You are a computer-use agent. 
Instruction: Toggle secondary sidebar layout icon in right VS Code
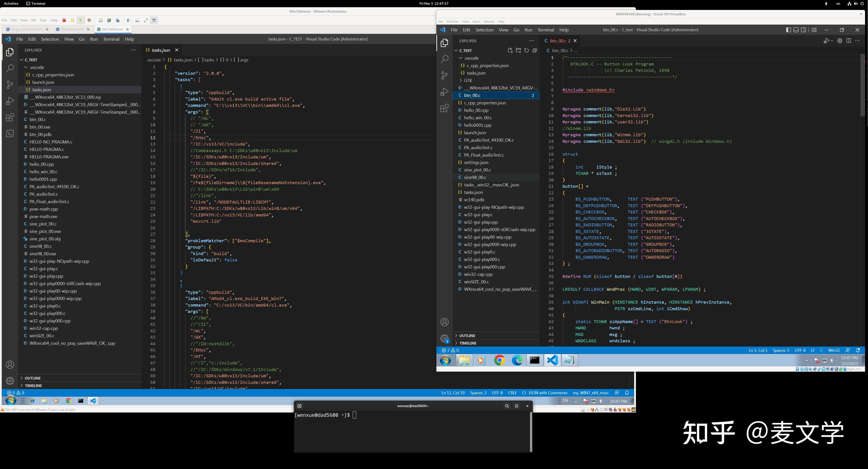804,30
